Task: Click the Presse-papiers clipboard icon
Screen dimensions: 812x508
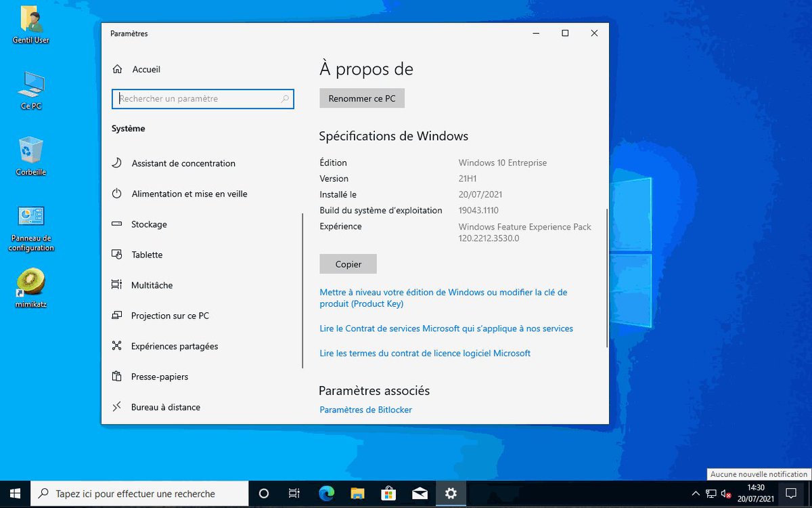Action: click(117, 377)
